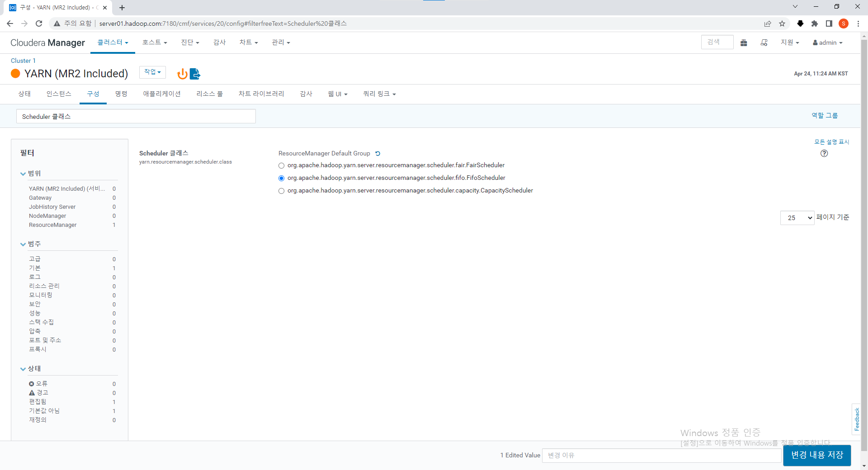Click the black extension icon in toolbar
The height and width of the screenshot is (470, 868).
pos(800,23)
